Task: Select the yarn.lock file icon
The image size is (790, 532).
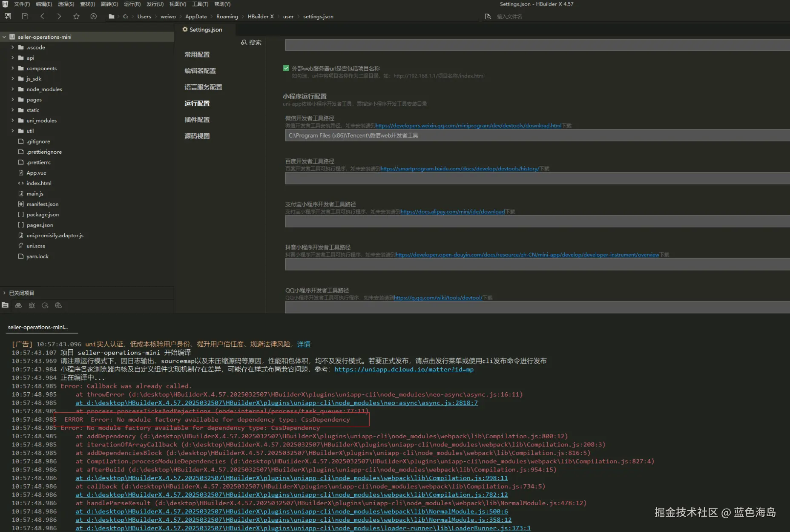Action: [x=21, y=256]
